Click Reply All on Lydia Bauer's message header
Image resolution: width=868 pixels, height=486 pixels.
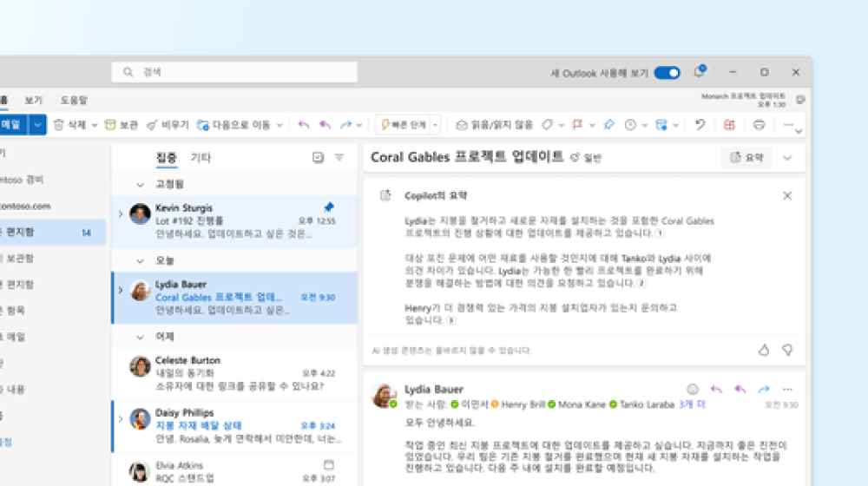[740, 389]
